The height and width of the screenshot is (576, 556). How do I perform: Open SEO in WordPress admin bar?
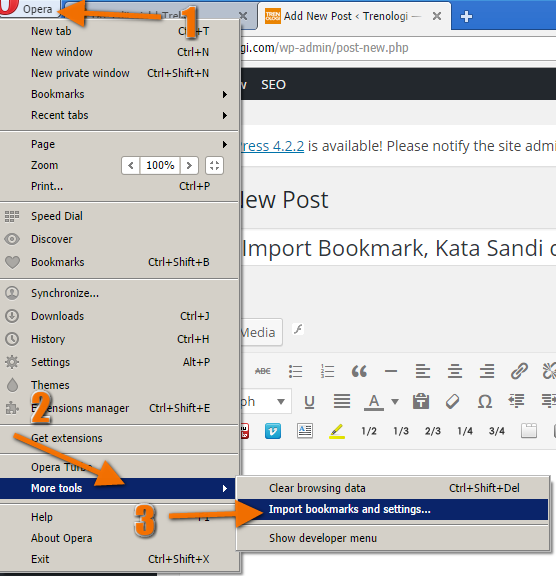[273, 85]
